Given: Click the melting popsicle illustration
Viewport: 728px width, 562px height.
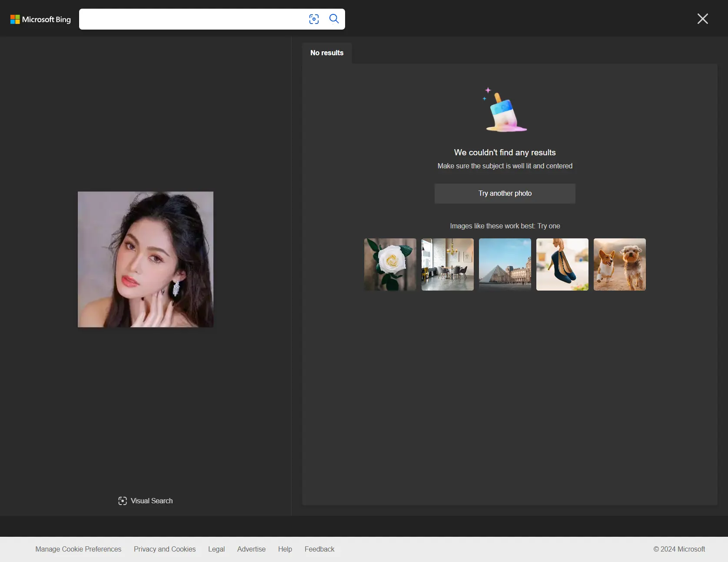Looking at the screenshot, I should tap(505, 110).
